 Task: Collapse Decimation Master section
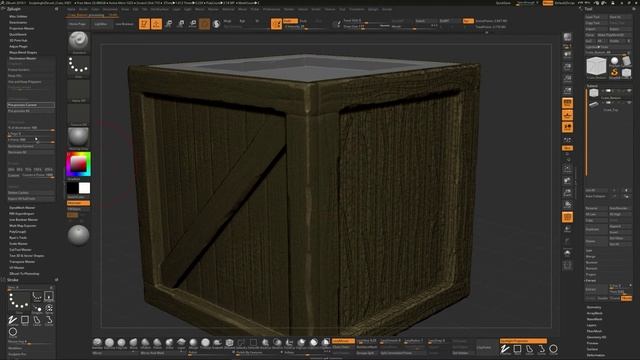pos(23,58)
